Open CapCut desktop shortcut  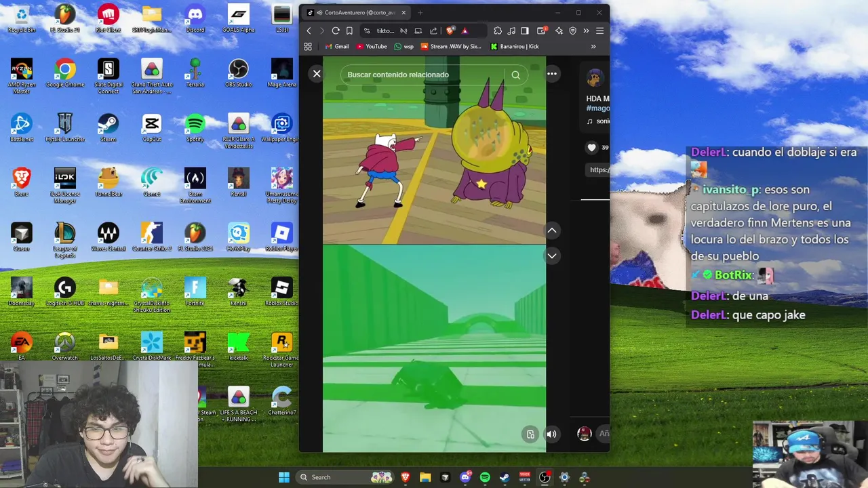(152, 128)
